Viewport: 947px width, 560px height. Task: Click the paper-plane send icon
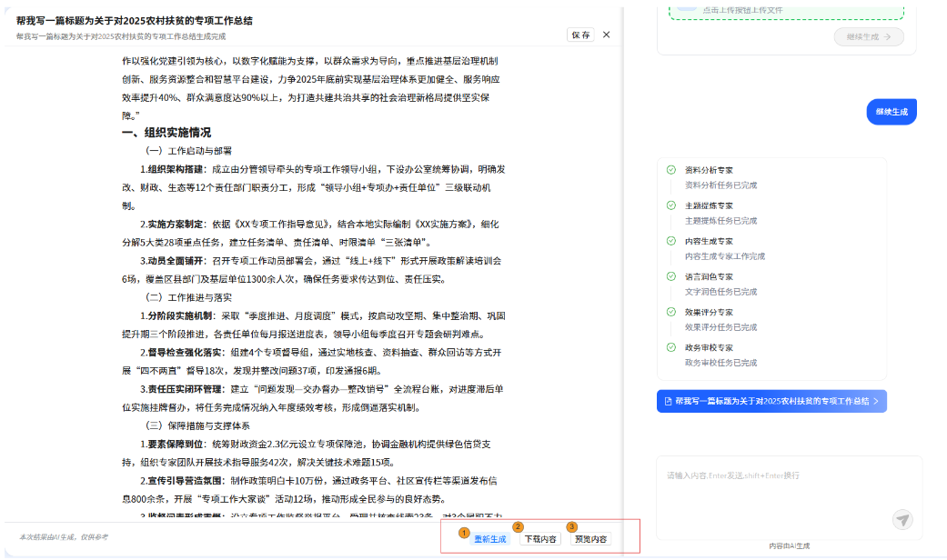click(x=902, y=519)
